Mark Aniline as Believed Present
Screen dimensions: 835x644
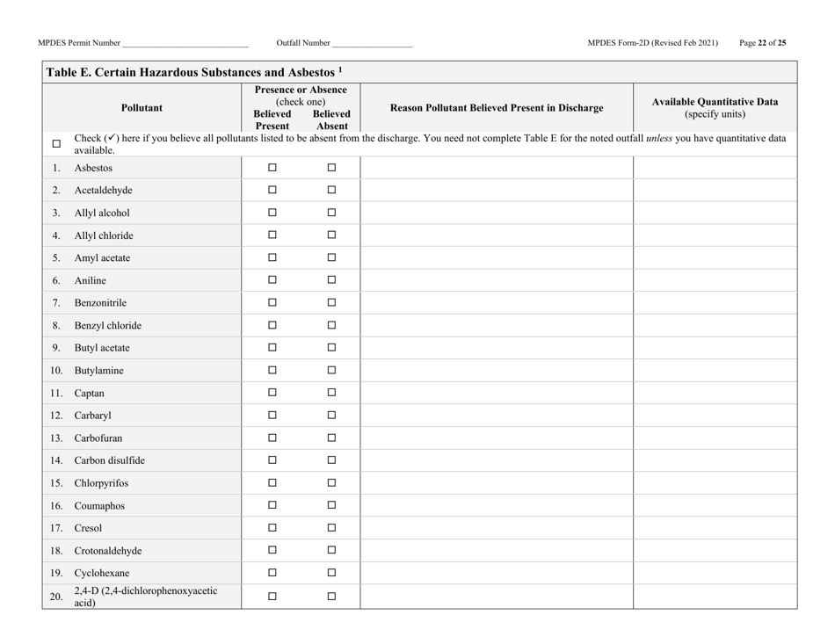pyautogui.click(x=272, y=279)
